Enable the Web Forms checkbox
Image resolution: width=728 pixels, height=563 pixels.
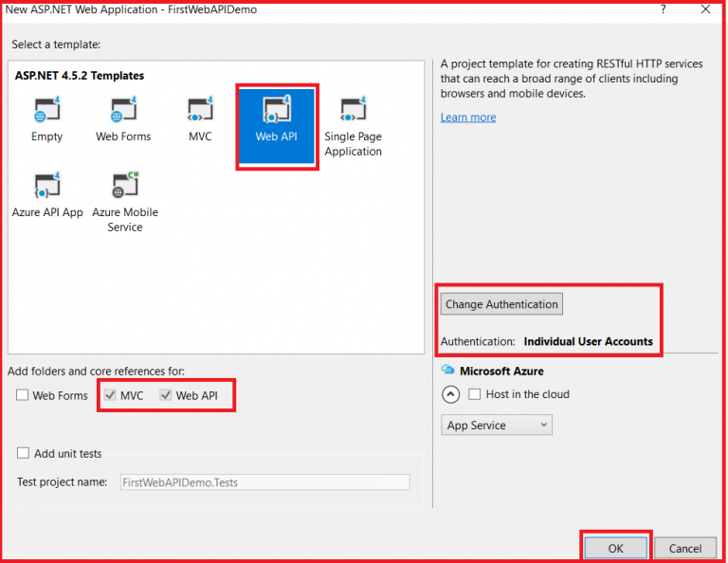(x=23, y=395)
